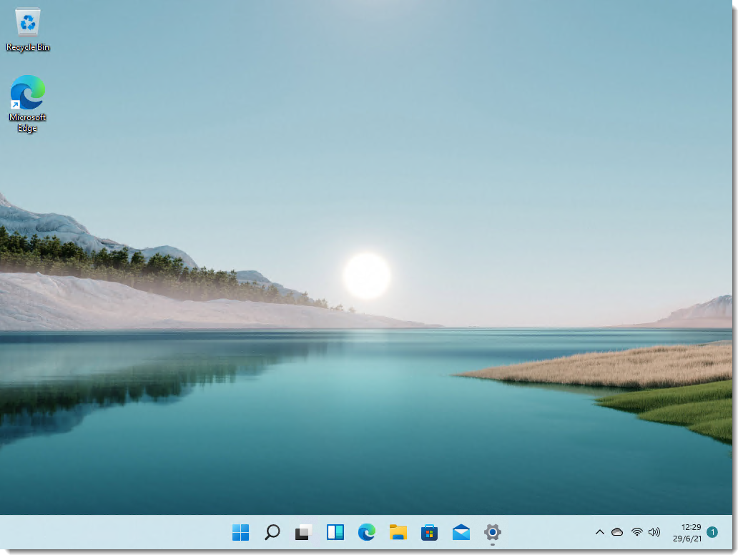
Task: Open Windows Search
Action: point(272,532)
